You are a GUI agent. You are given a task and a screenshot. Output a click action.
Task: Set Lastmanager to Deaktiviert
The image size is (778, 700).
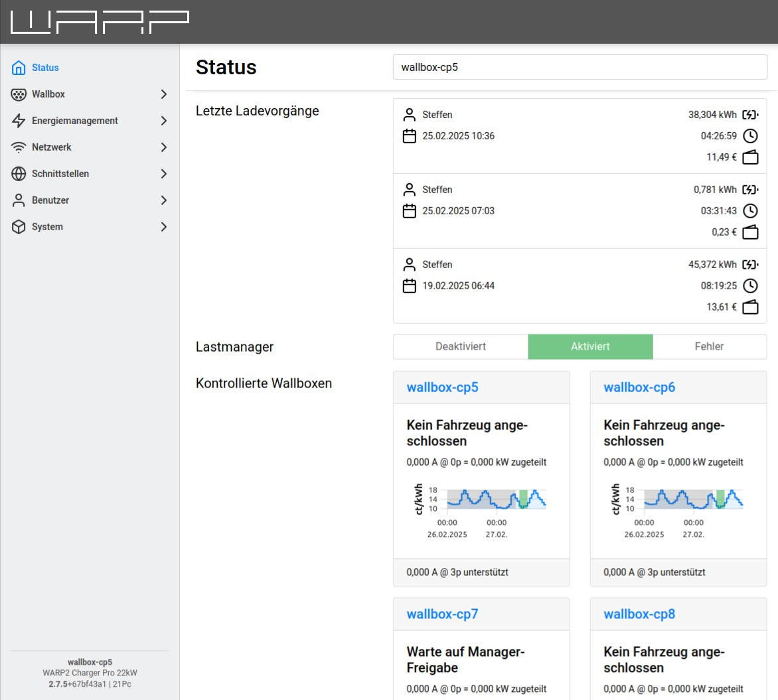point(461,346)
